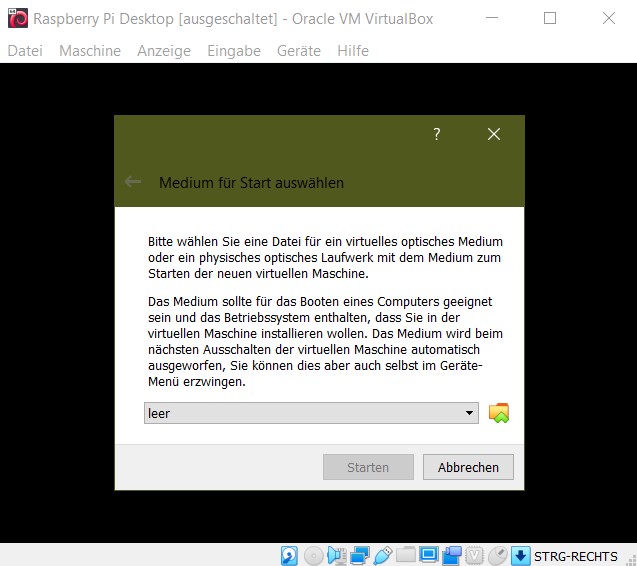Expand the 'leer' medium dropdown
This screenshot has width=637, height=566.
[x=311, y=413]
